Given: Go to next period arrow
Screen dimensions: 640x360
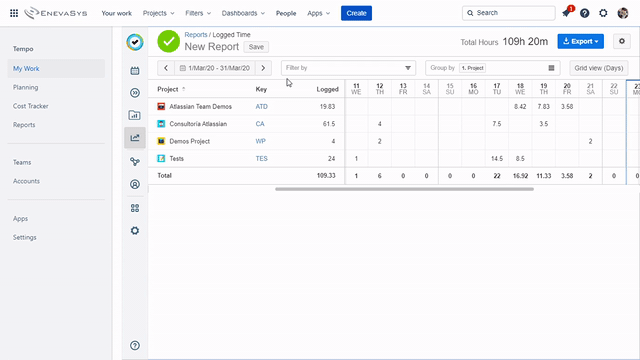Looking at the screenshot, I should click(x=263, y=68).
